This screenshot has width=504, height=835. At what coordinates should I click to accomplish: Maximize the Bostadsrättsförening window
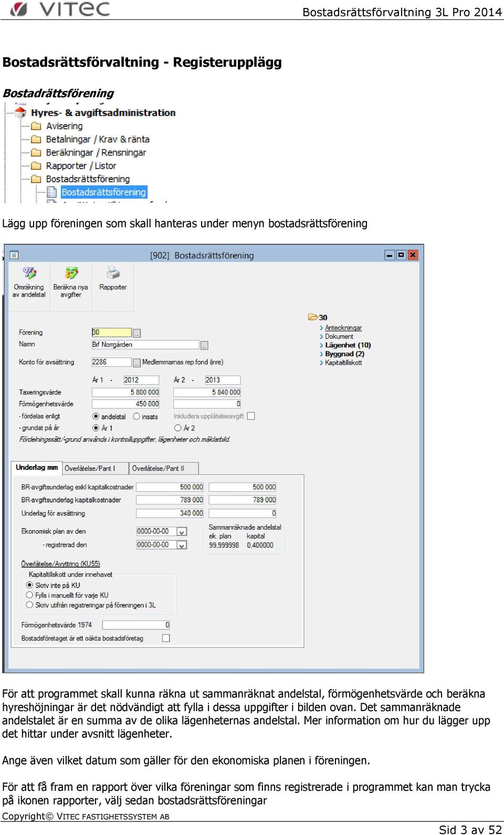pos(401,255)
